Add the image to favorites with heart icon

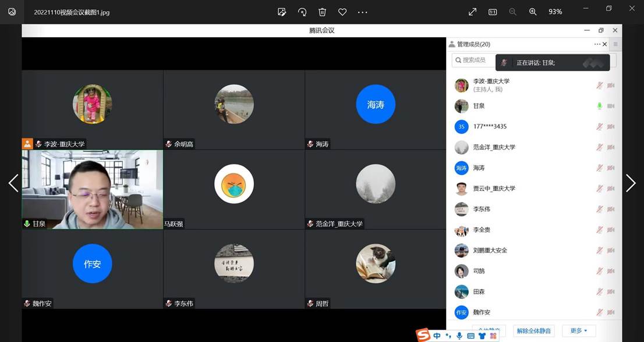342,12
